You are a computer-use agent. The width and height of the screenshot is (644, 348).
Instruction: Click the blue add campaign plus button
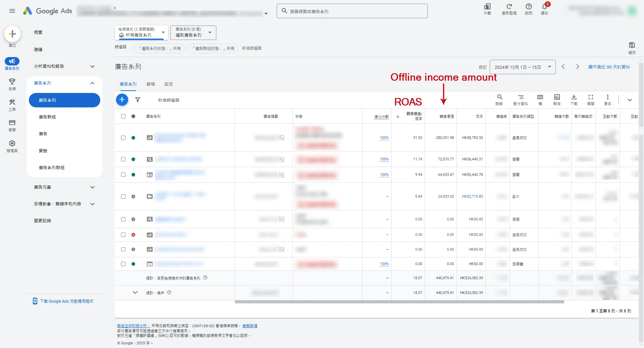point(122,100)
